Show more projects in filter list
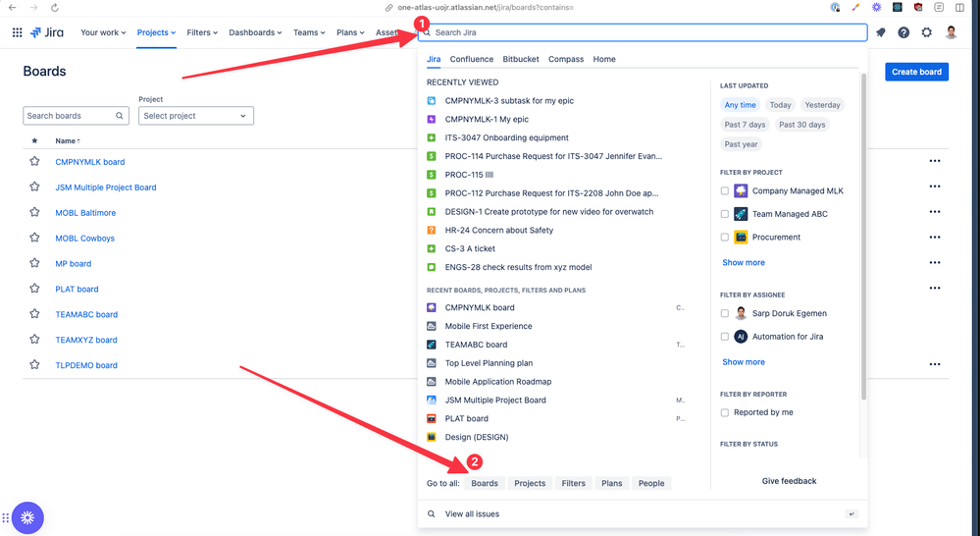This screenshot has width=980, height=536. pyautogui.click(x=744, y=263)
